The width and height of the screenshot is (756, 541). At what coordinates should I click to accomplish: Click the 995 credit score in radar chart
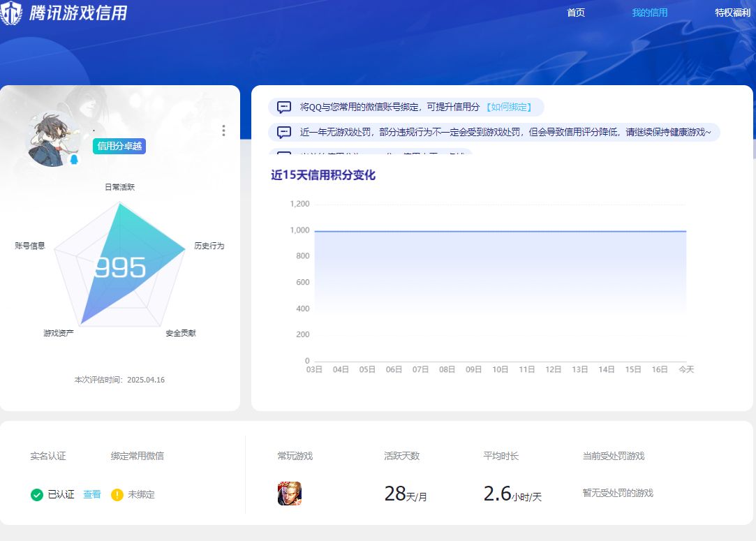120,267
